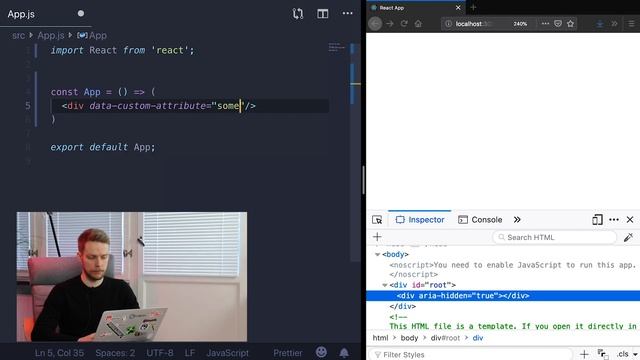
Task: Click the Pocket save icon
Action: pos(558,24)
